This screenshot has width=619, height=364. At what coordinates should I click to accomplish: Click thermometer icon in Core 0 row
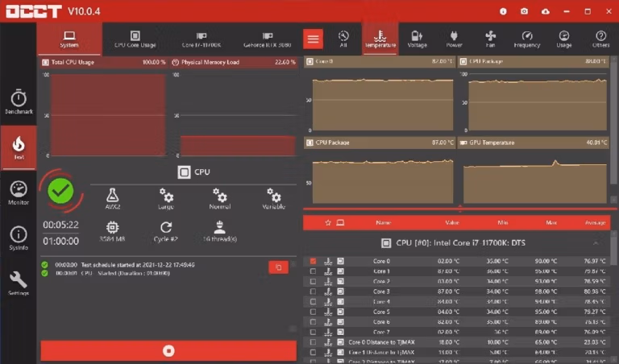coord(328,261)
